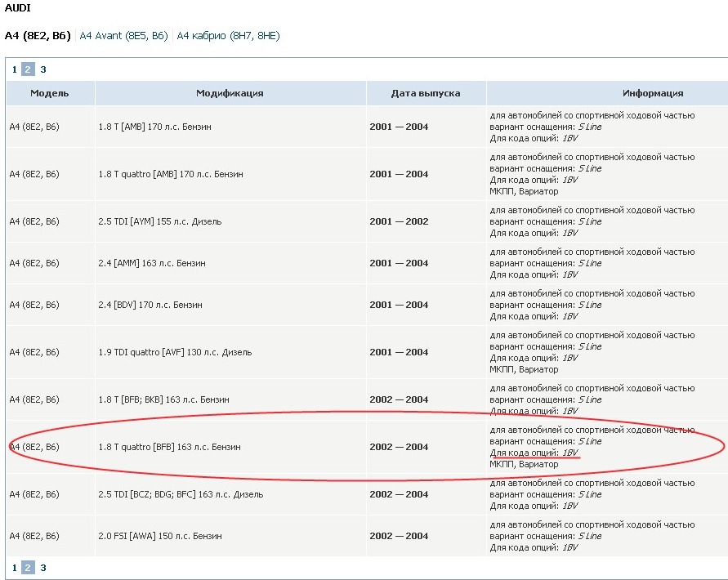Click 2001 — 2004 date in 1.8 T [AMB] row

pyautogui.click(x=399, y=127)
